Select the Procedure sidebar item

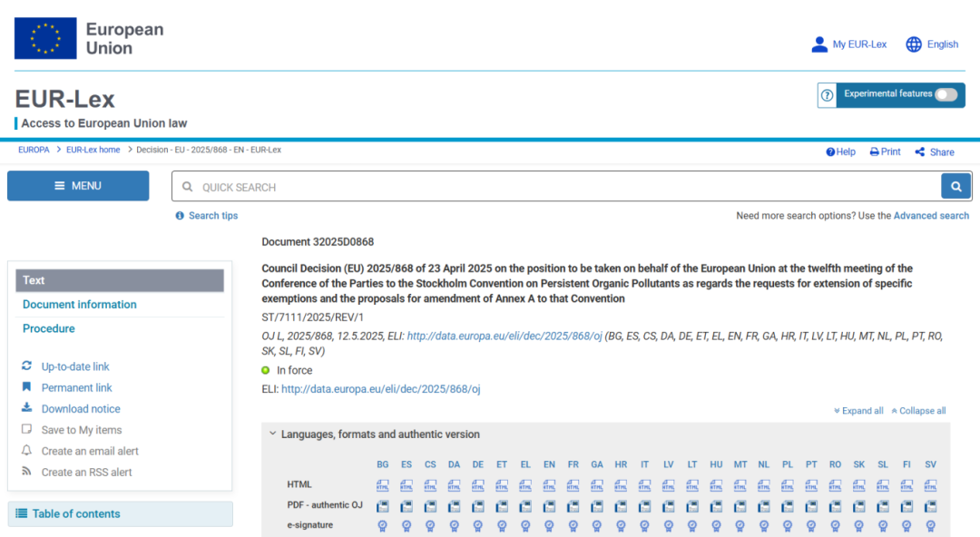49,328
